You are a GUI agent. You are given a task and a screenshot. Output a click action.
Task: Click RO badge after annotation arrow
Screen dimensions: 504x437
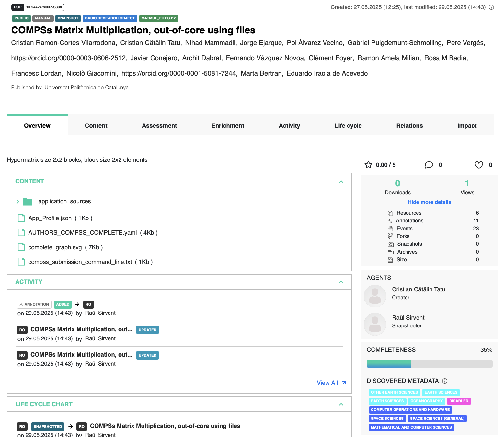coord(88,304)
